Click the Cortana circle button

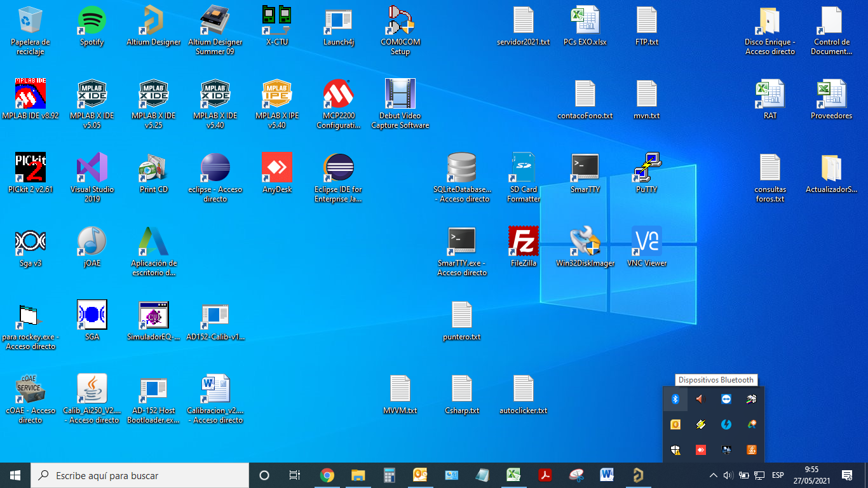(x=264, y=475)
